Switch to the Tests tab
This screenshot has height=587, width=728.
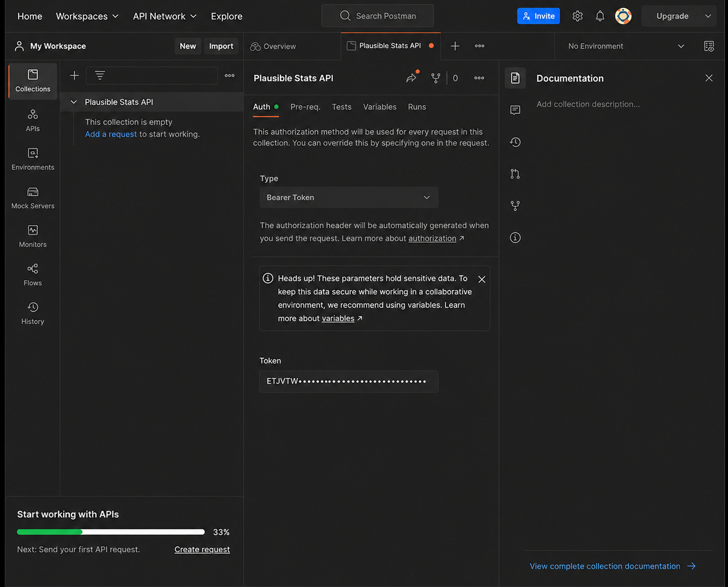[x=341, y=107]
